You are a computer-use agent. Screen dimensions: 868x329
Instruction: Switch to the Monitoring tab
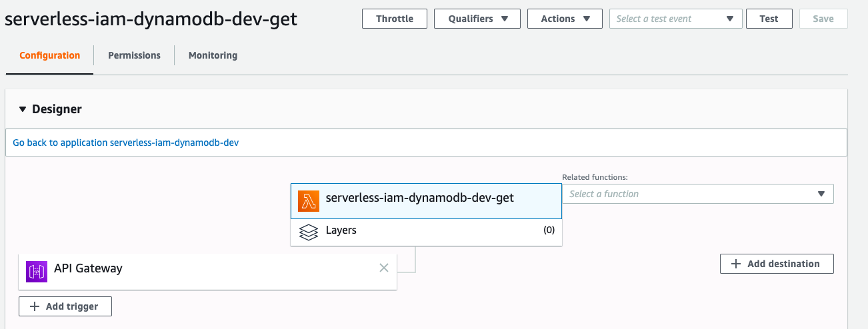pos(213,55)
